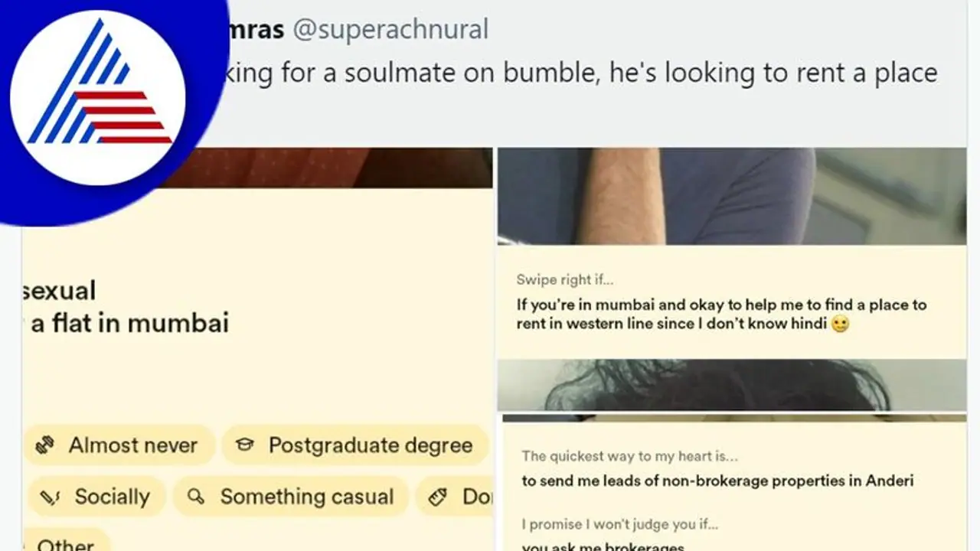Select the Other badge
Viewport: 980px width, 551px height.
[x=66, y=542]
